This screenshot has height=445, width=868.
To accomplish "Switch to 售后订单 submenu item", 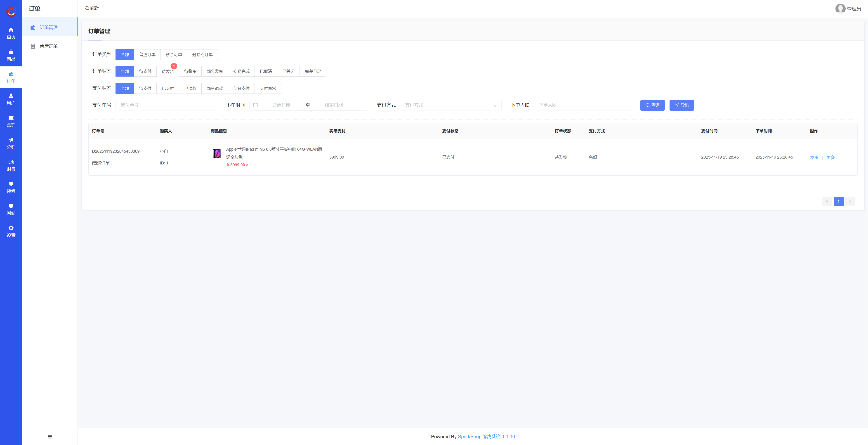I will point(49,47).
